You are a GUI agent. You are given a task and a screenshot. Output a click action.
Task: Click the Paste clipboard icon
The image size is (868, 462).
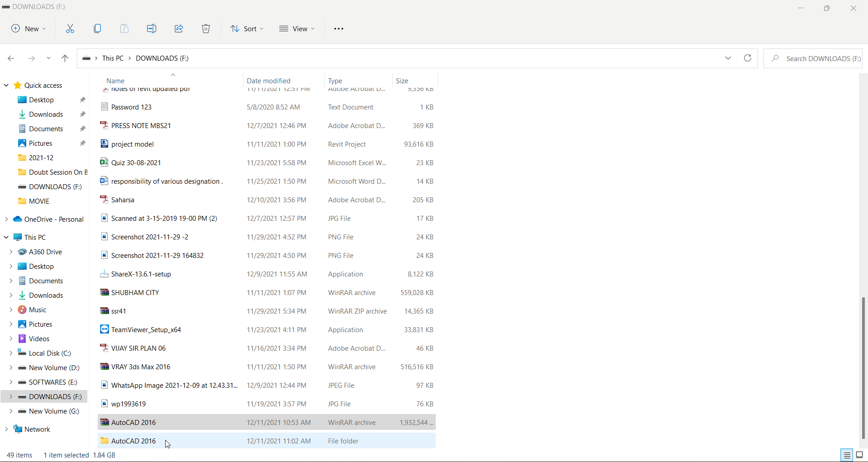pos(124,29)
